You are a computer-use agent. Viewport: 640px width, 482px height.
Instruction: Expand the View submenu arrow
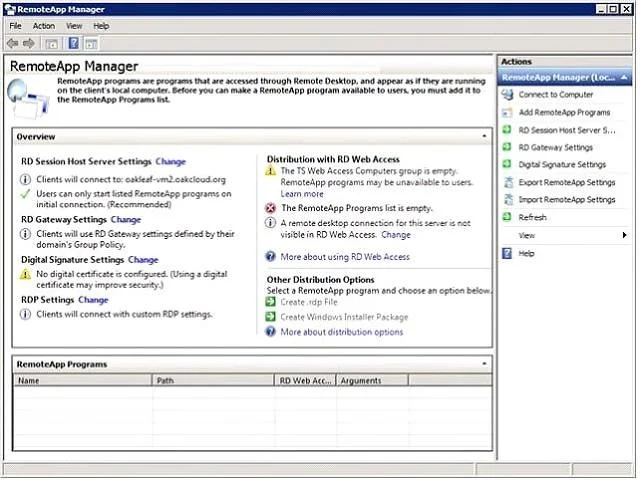click(624, 235)
